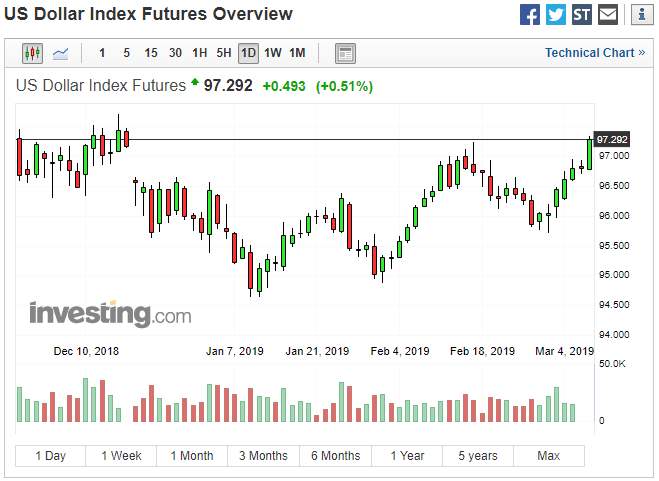Show the 1 Week range
Viewport: 659px width, 481px height.
coord(121,456)
